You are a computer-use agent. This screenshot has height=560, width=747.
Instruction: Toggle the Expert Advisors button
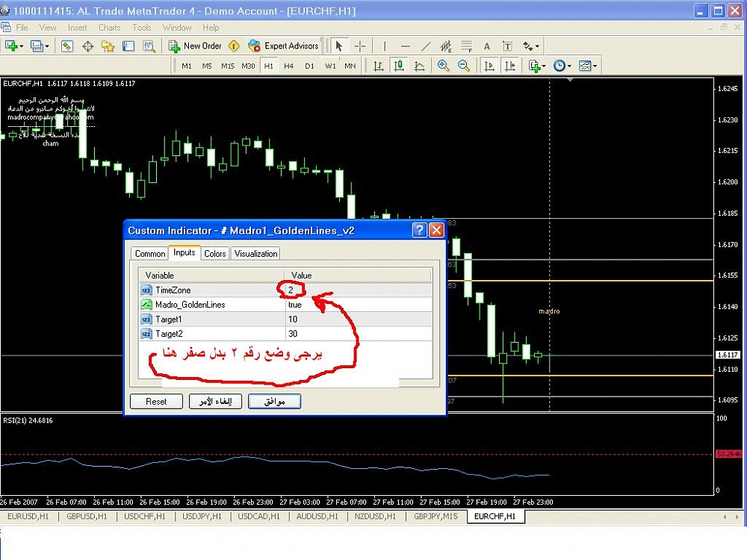(x=283, y=46)
